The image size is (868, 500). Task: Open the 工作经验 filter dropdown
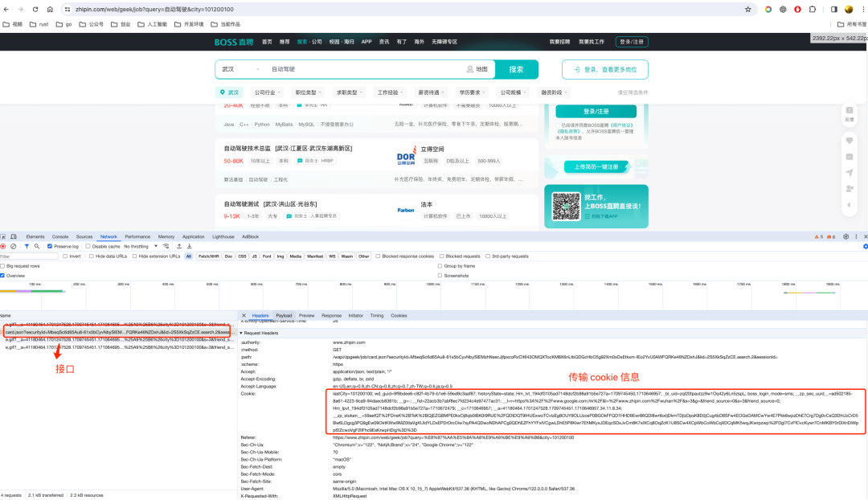click(x=391, y=92)
